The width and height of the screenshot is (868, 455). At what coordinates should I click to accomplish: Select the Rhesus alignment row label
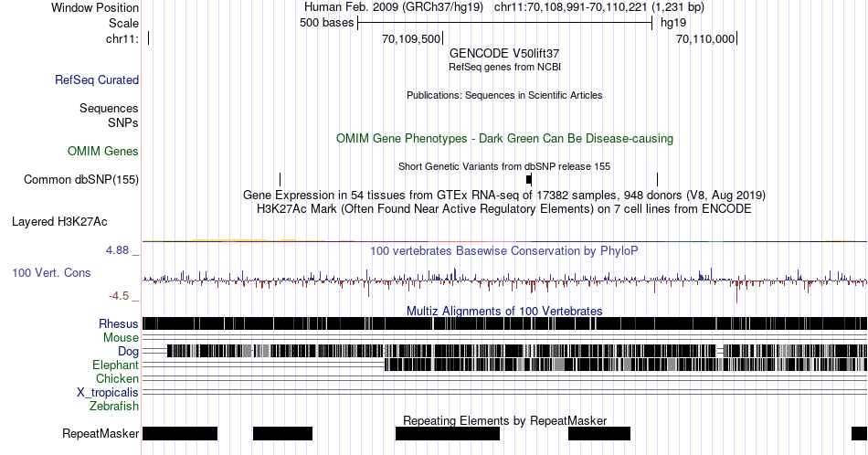pos(118,323)
